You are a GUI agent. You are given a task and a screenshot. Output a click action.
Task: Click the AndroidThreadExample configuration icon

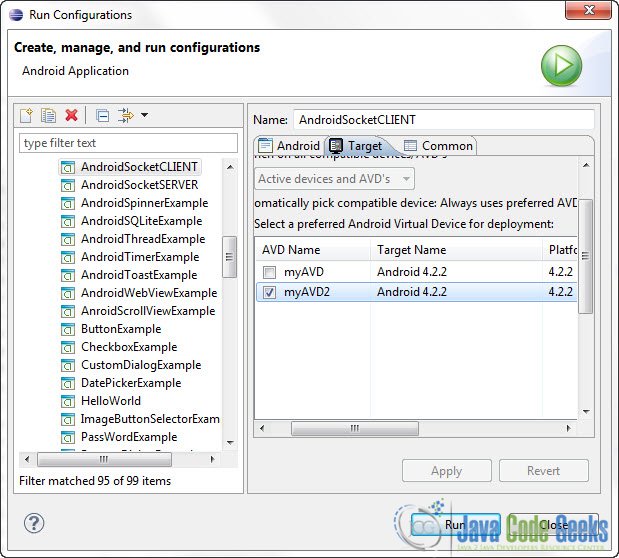coord(68,239)
